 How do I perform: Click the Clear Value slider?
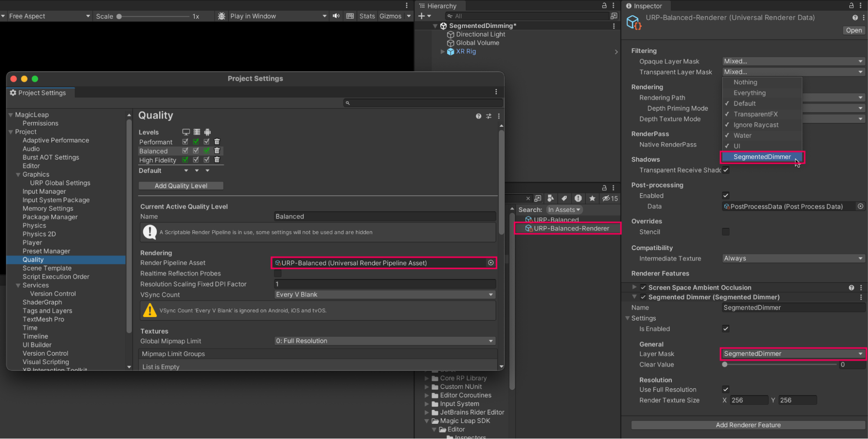[780, 365]
